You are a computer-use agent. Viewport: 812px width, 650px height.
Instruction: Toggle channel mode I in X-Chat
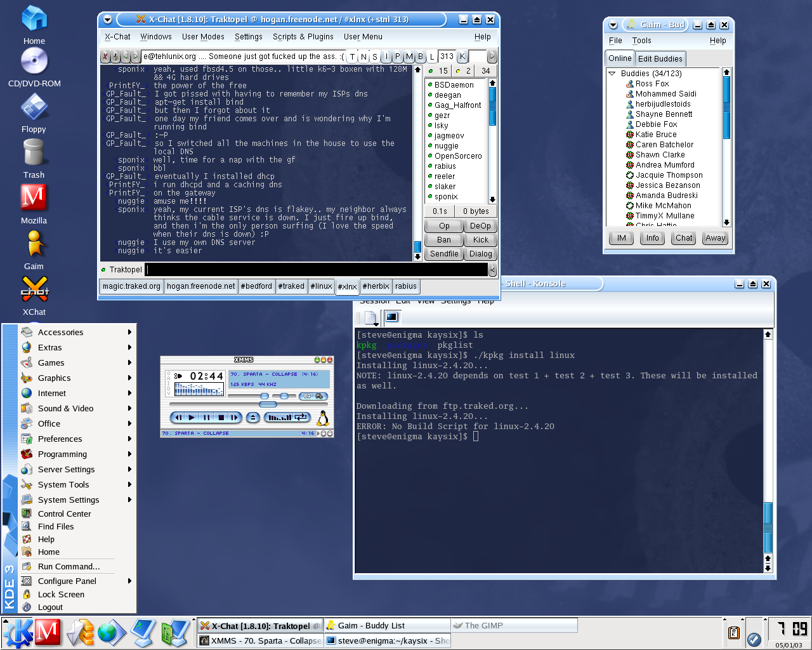pyautogui.click(x=386, y=56)
